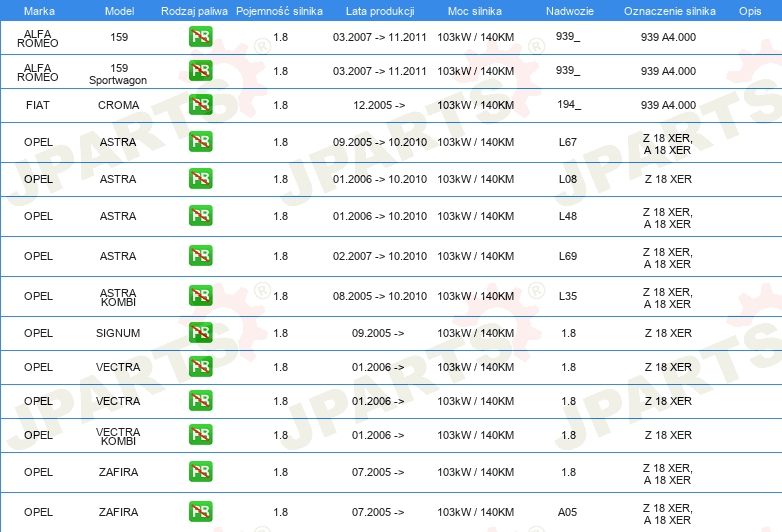Click the Nadwozie column header

pyautogui.click(x=570, y=11)
